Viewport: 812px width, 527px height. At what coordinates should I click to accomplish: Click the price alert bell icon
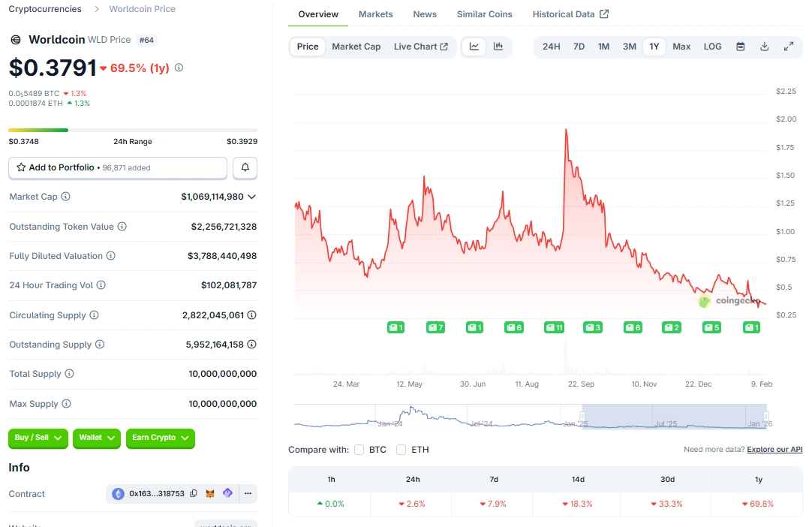pos(245,168)
